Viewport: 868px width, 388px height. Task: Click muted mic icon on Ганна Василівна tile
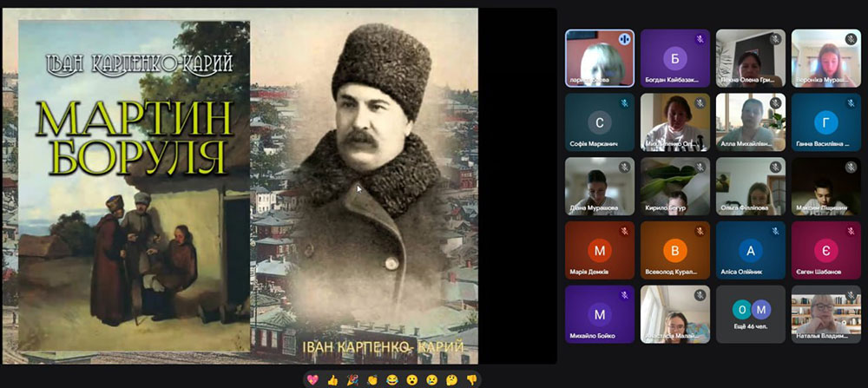coord(851,103)
